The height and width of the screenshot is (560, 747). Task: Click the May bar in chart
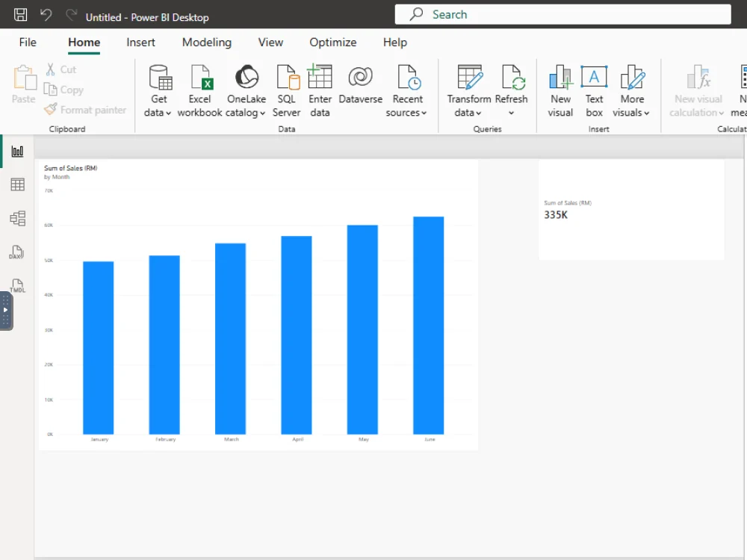tap(362, 329)
